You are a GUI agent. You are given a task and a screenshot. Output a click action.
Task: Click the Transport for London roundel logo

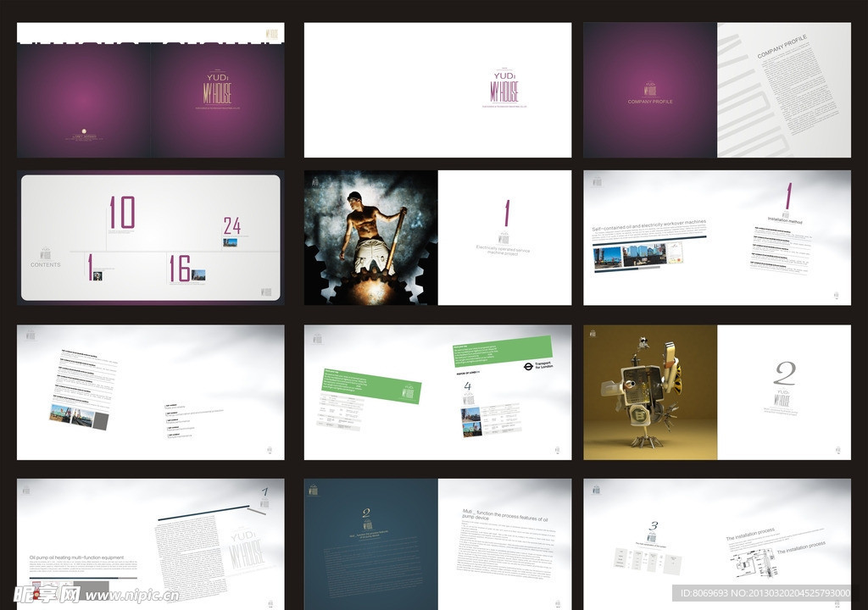point(527,366)
